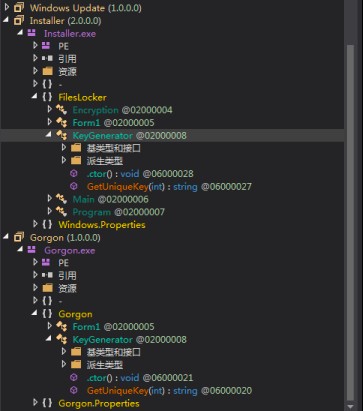Image resolution: width=363 pixels, height=411 pixels.
Task: Expand the Encryption @02000004 class
Action: 50,109
